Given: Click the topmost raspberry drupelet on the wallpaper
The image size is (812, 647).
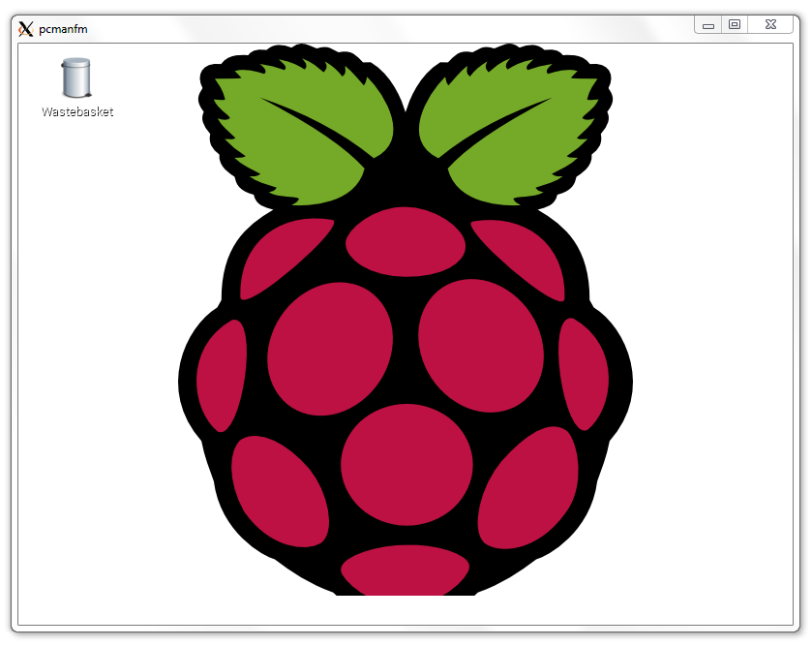Looking at the screenshot, I should (404, 242).
